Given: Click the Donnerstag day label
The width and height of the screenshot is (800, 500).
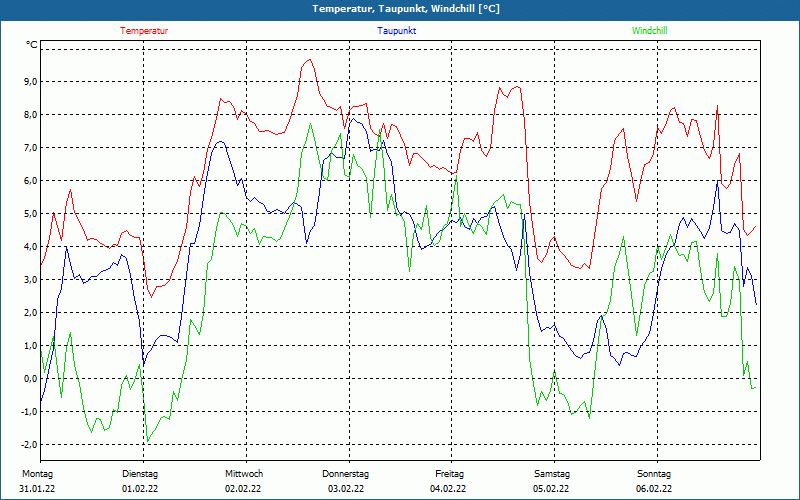Looking at the screenshot, I should tap(345, 474).
